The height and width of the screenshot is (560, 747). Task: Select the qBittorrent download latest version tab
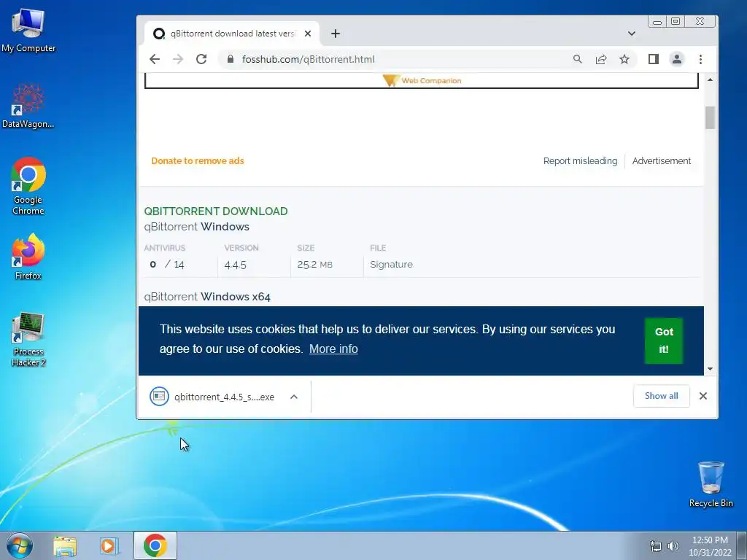231,34
